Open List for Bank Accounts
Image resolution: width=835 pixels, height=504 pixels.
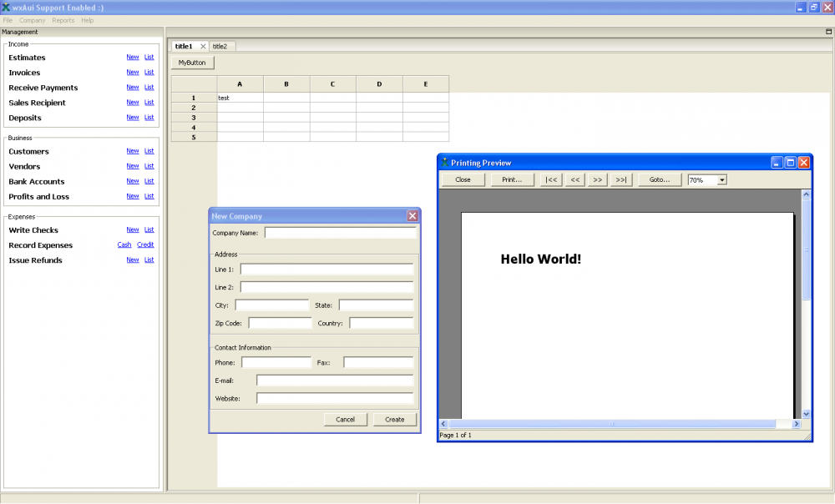(x=149, y=181)
